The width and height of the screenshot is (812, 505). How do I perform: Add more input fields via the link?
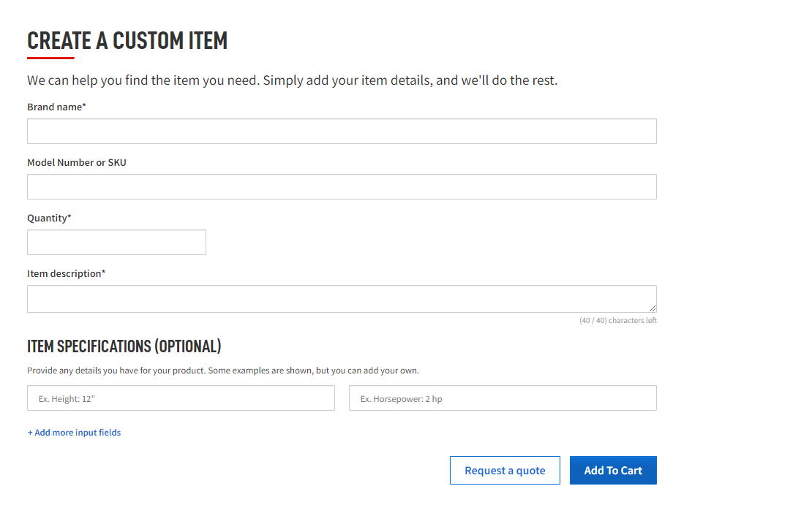[x=74, y=433]
